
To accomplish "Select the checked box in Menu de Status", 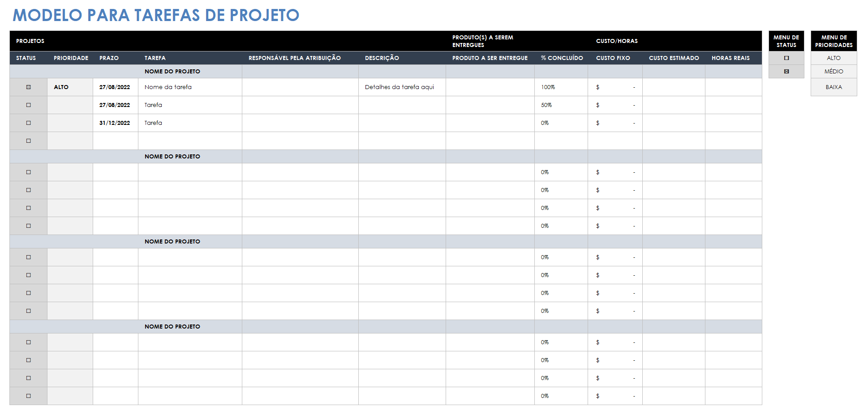I will [786, 72].
